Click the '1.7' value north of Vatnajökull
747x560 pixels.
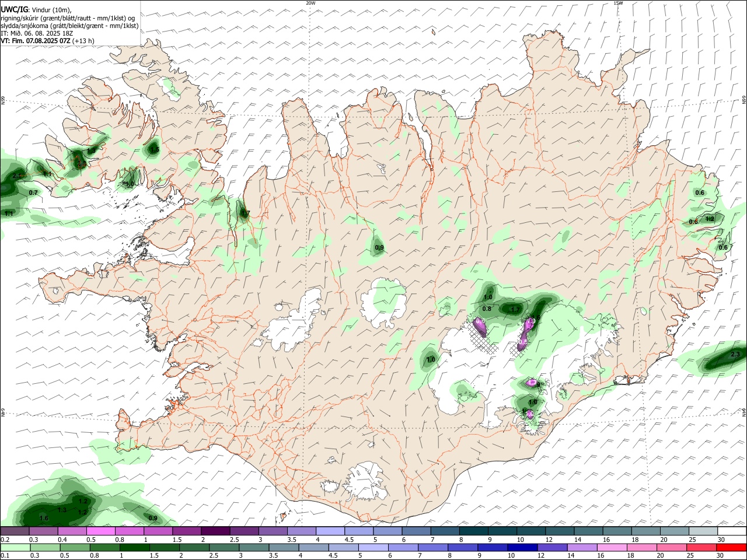click(x=515, y=310)
